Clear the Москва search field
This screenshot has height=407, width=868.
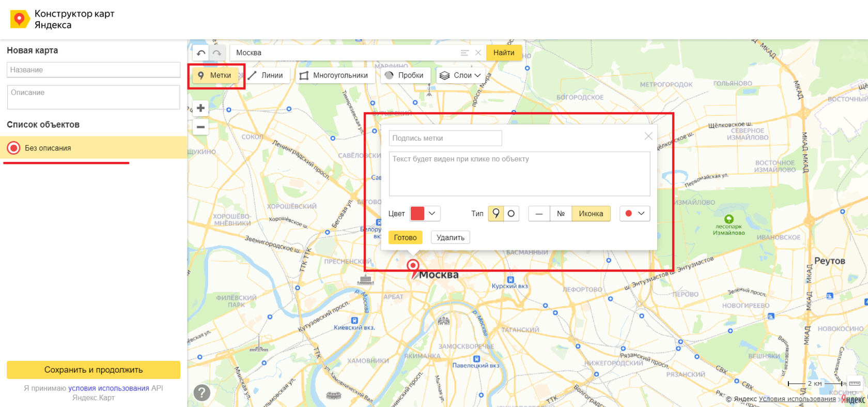point(478,53)
